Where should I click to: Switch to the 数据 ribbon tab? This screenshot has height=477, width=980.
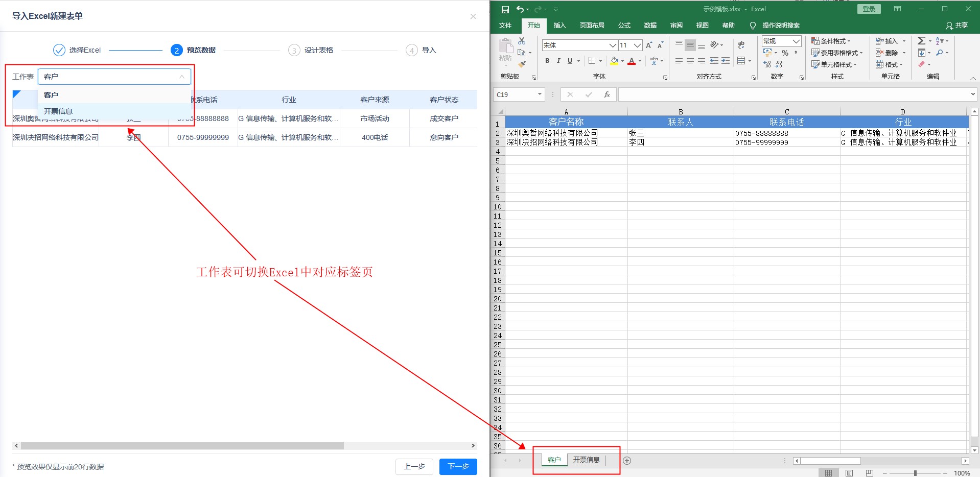click(650, 26)
